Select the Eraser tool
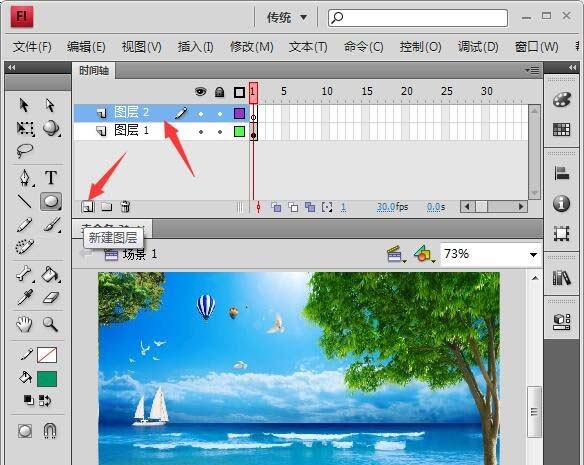The height and width of the screenshot is (465, 584). [51, 297]
